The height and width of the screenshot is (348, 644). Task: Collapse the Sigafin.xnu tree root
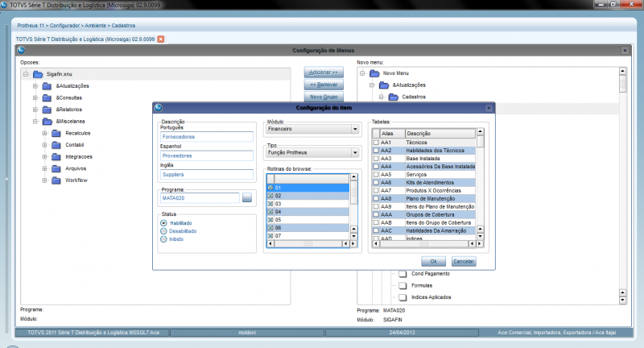pos(26,74)
